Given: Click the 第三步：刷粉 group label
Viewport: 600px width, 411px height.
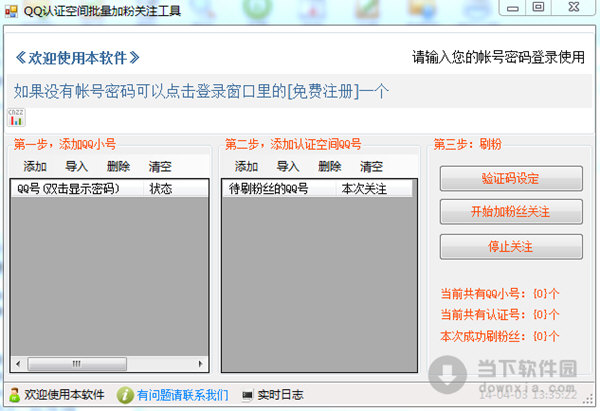Looking at the screenshot, I should pyautogui.click(x=468, y=144).
